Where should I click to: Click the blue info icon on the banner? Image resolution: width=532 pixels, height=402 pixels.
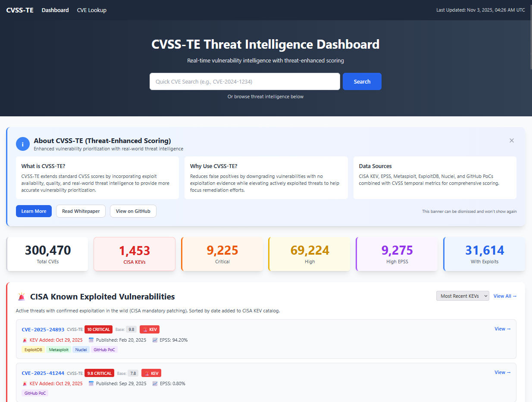tap(23, 144)
